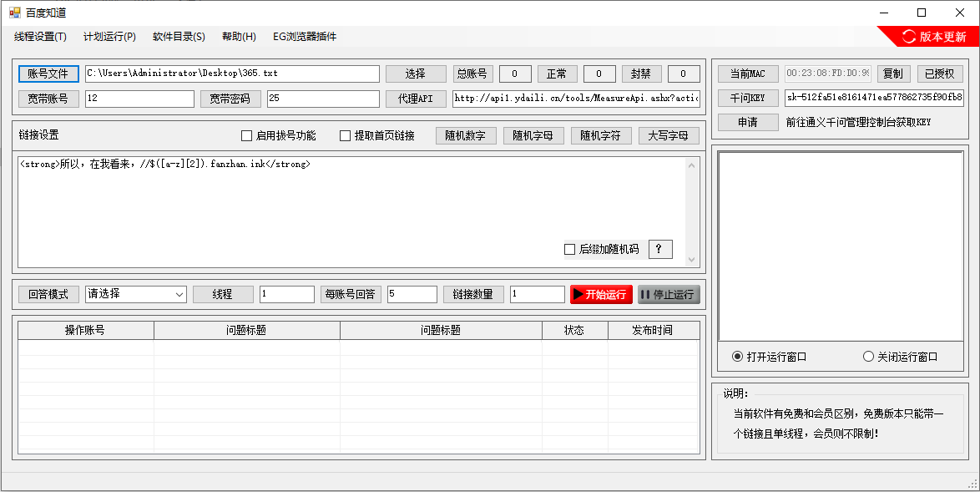This screenshot has width=980, height=492.
Task: Click the 说明: label
Action: [735, 393]
